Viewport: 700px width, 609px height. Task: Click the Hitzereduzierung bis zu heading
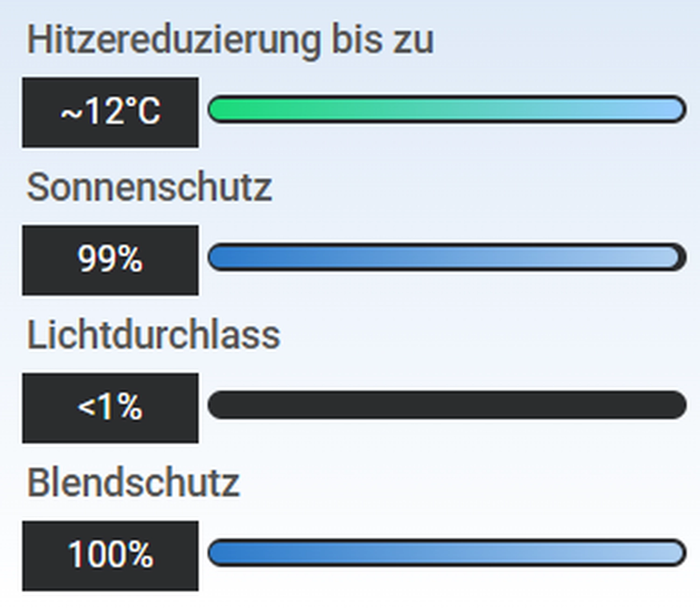pyautogui.click(x=230, y=40)
